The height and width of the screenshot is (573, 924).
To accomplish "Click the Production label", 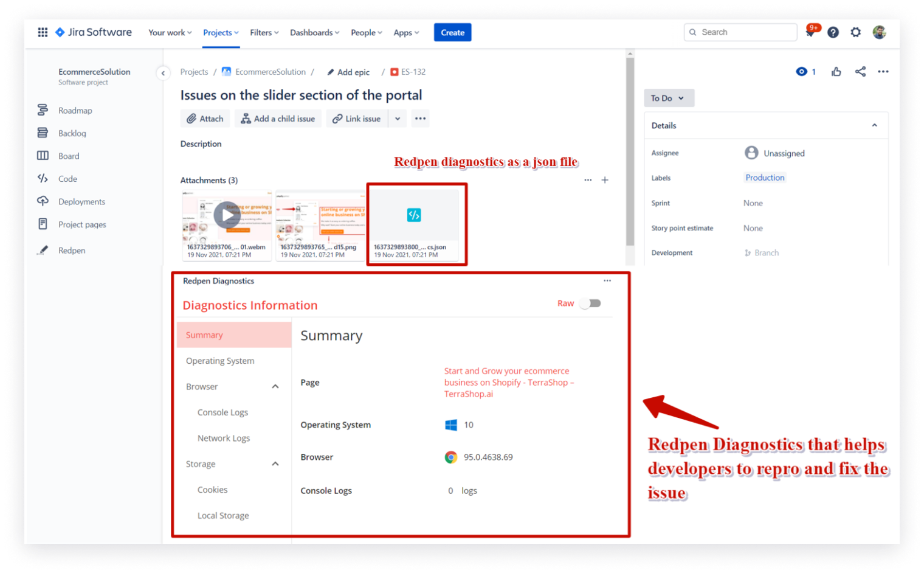I will click(765, 178).
